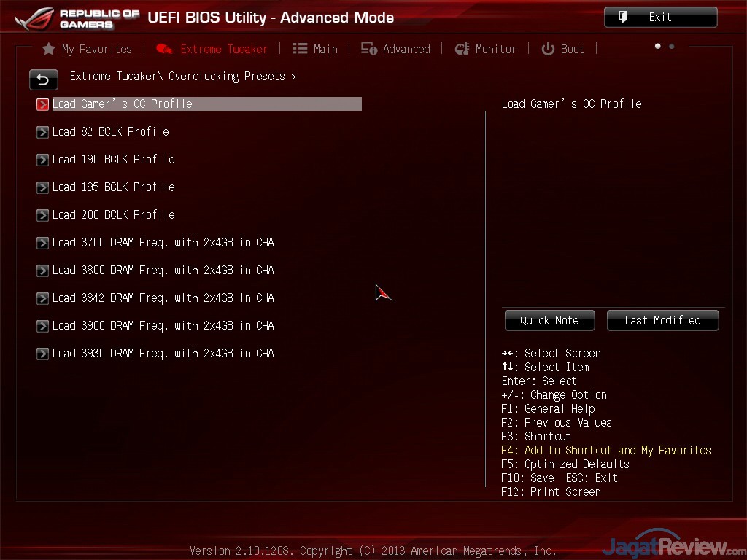Open Quick Note
This screenshot has width=747, height=560.
tap(550, 321)
